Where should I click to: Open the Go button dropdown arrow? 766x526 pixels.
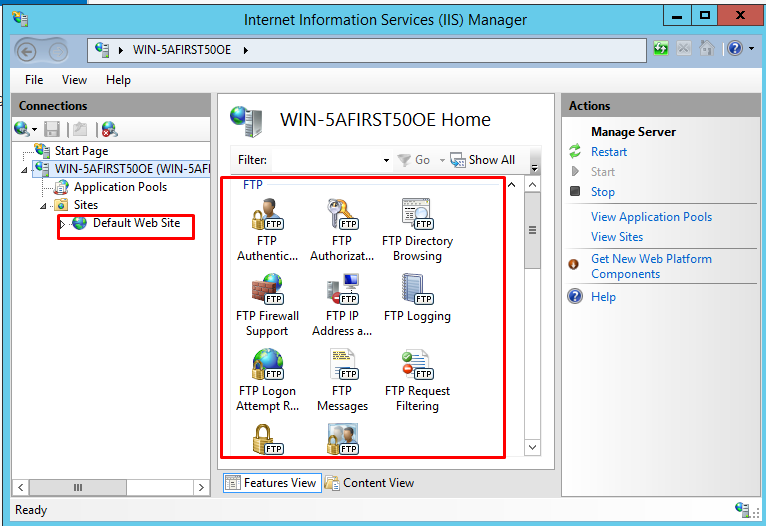[x=442, y=160]
